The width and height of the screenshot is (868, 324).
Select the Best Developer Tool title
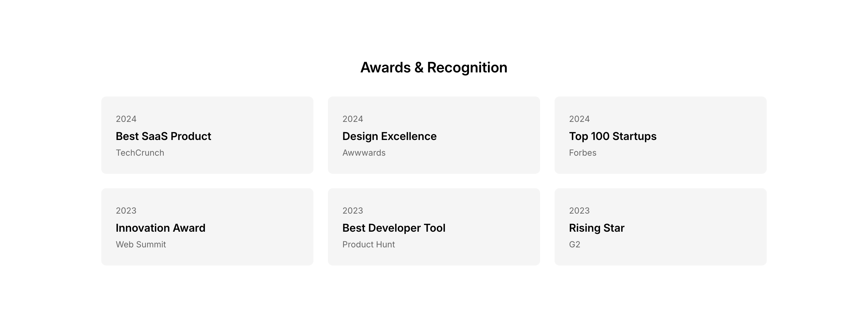click(x=394, y=228)
